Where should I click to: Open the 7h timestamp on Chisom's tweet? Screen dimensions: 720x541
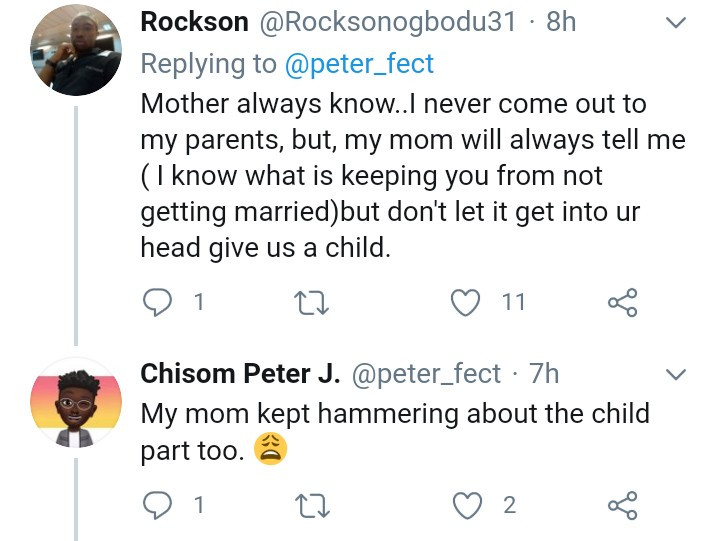(544, 374)
